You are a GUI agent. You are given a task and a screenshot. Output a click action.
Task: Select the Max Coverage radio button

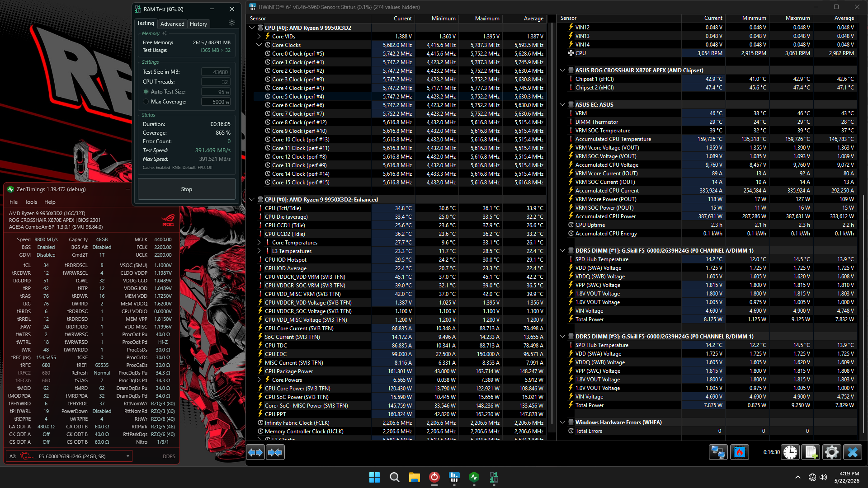(146, 102)
